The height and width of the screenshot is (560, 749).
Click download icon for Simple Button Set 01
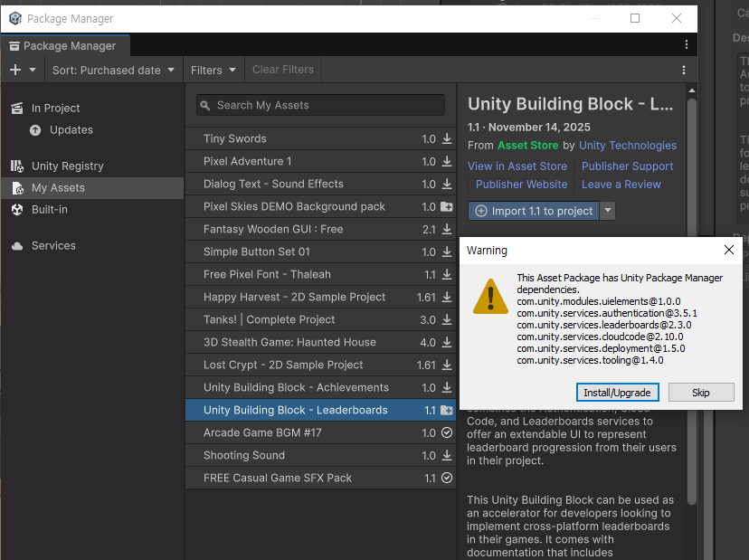click(447, 252)
